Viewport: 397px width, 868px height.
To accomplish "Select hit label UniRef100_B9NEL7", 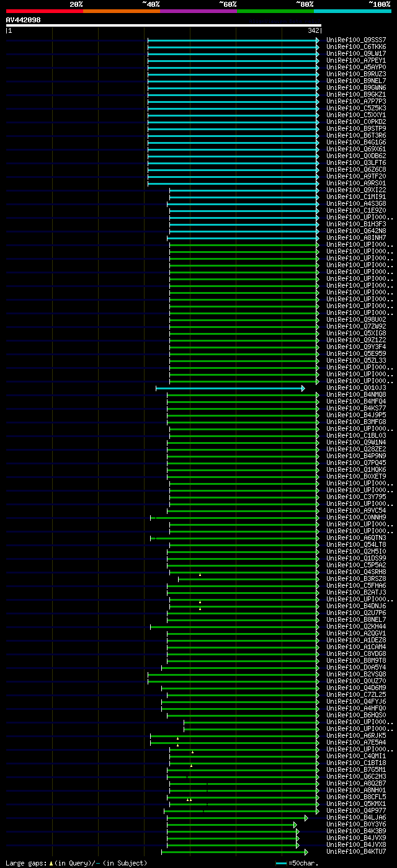I will coord(356,81).
